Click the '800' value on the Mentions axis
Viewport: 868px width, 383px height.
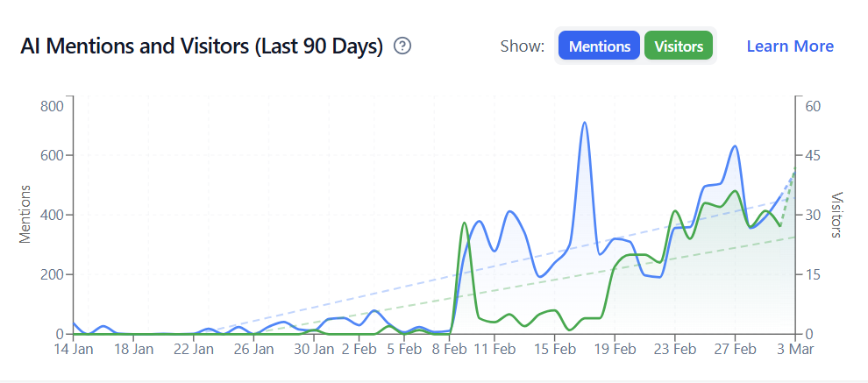pyautogui.click(x=53, y=106)
